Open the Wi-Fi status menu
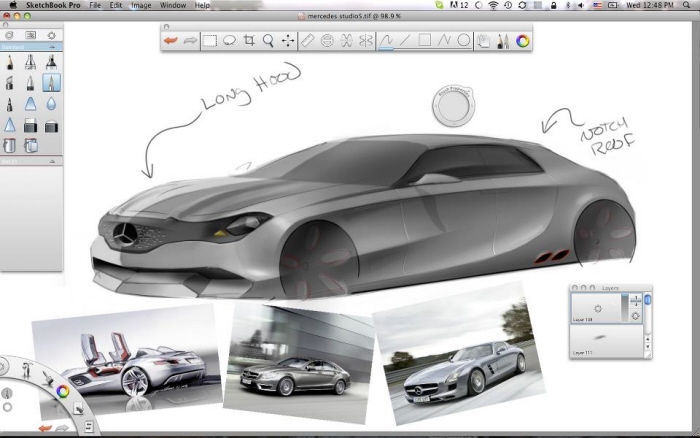This screenshot has width=700, height=438. (493, 5)
